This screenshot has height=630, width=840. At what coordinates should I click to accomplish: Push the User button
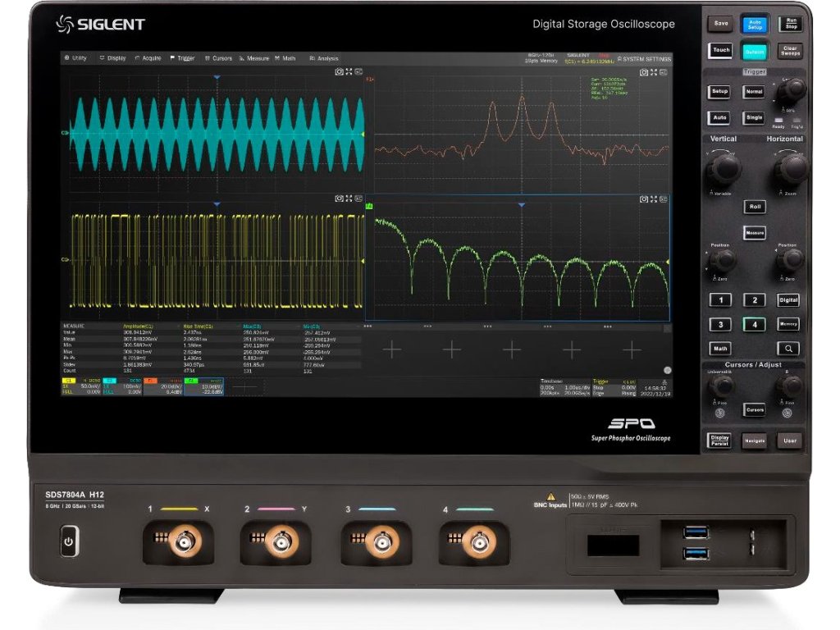(790, 441)
